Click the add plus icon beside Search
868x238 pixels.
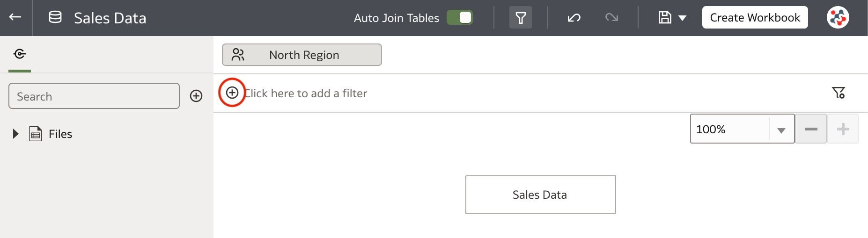click(196, 96)
